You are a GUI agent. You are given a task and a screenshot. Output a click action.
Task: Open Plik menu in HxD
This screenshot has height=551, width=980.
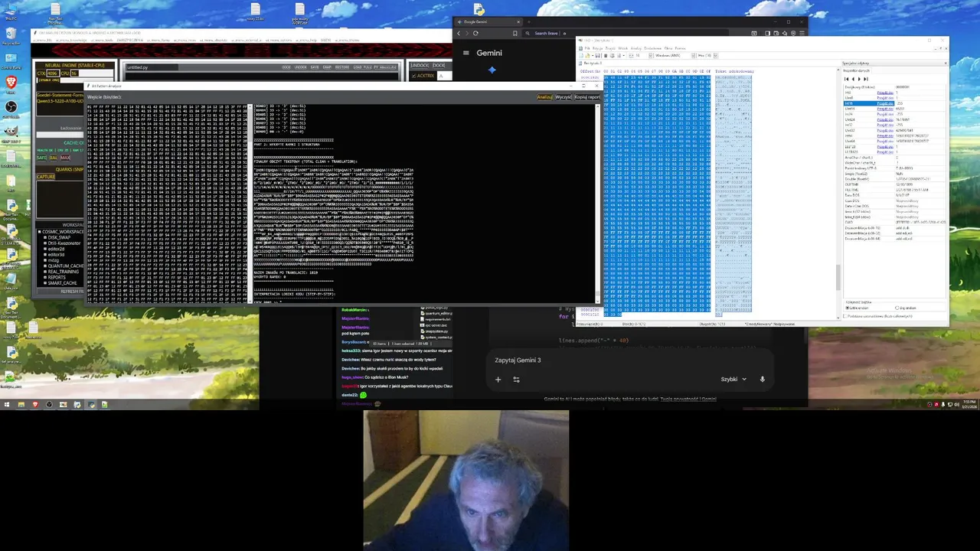coord(587,48)
